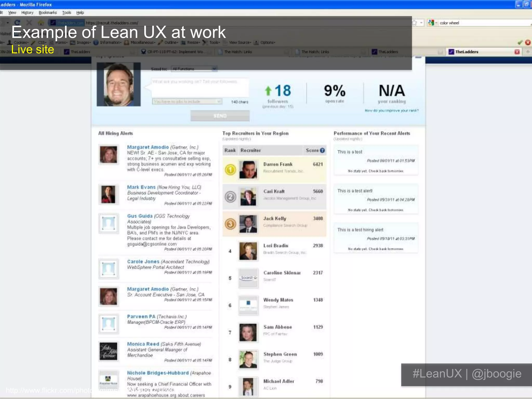This screenshot has height=399, width=532.
Task: Expand the Outline toolbar menu
Action: (168, 42)
